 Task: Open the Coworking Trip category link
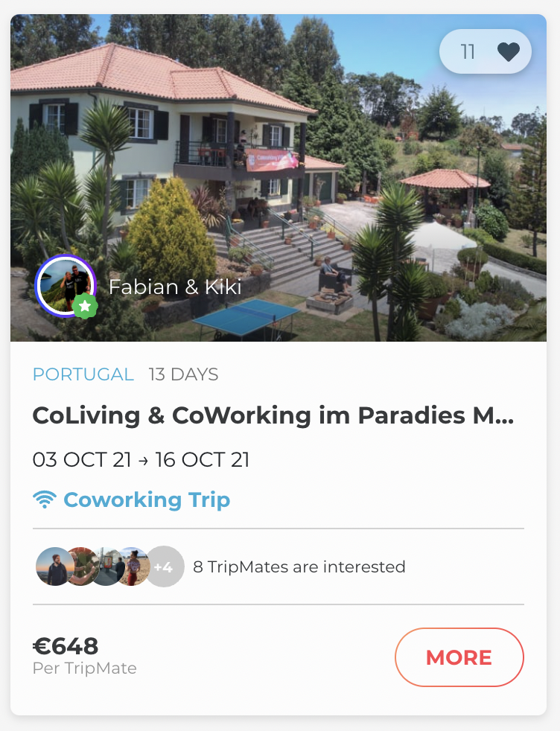(147, 499)
